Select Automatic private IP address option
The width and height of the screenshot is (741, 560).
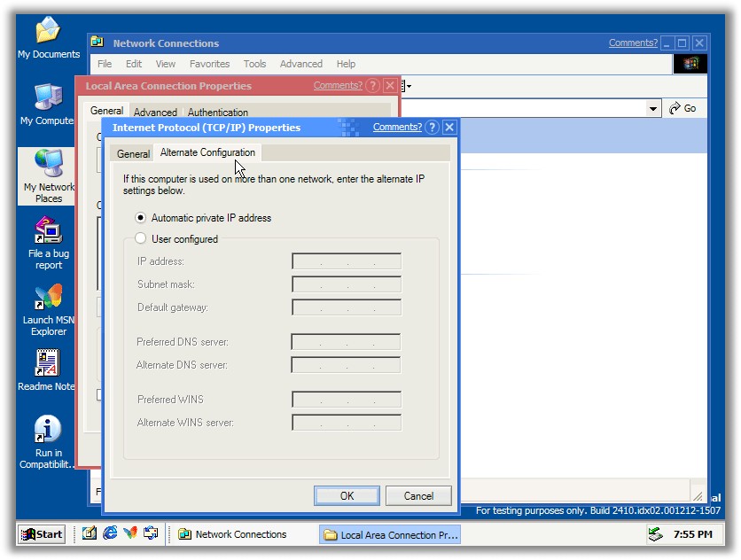pos(140,218)
